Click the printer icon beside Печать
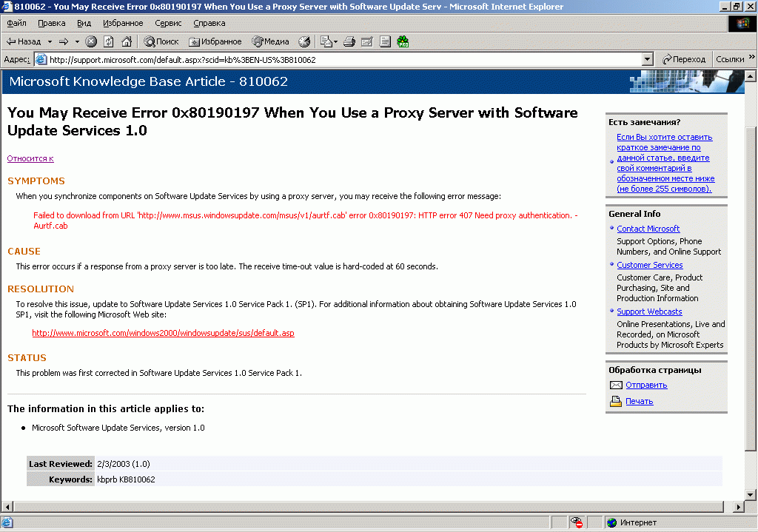Image resolution: width=758 pixels, height=532 pixels. 616,401
